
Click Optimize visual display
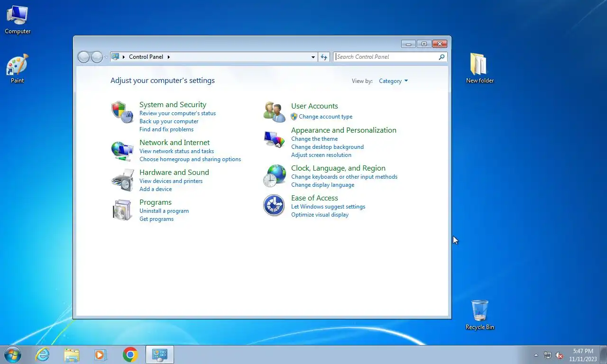coord(320,215)
